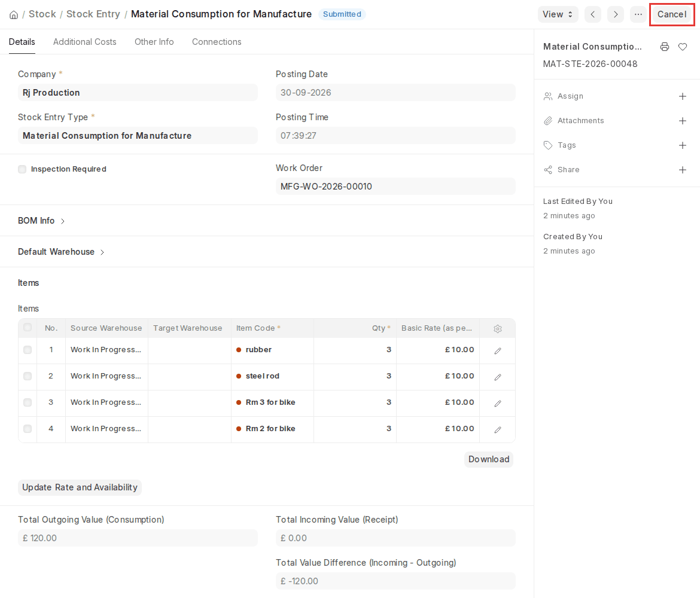Click the Submitted status badge

(x=342, y=14)
